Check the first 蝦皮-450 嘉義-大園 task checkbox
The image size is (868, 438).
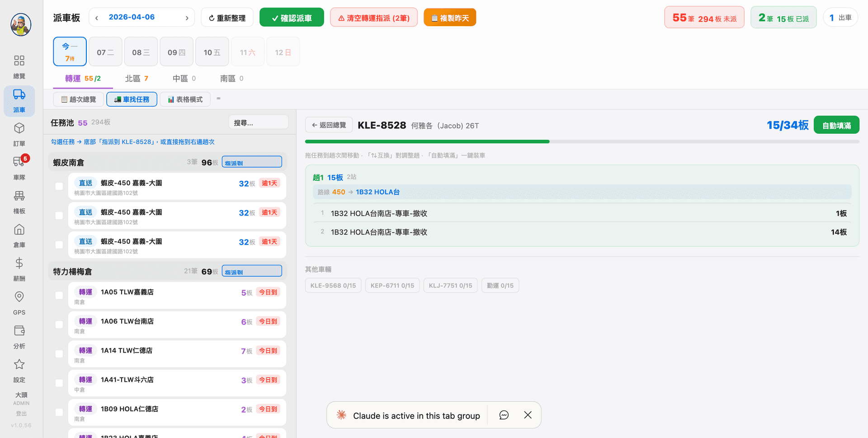(x=59, y=186)
